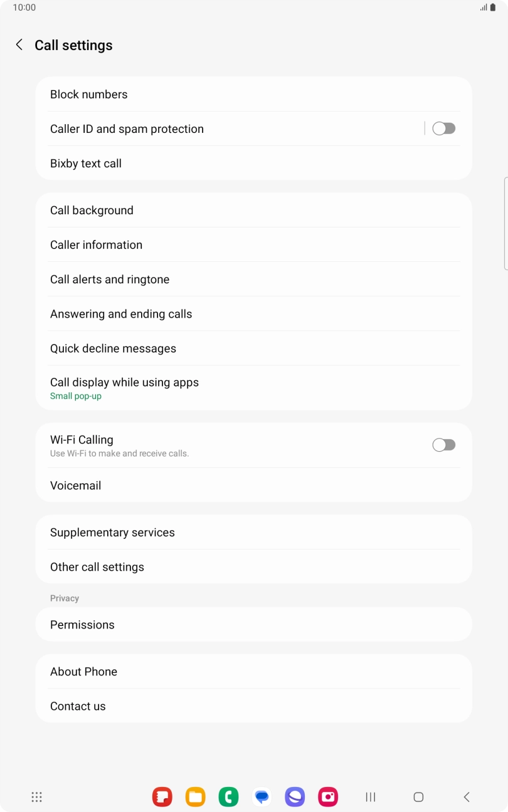Open Call alerts and ringtone

(253, 279)
